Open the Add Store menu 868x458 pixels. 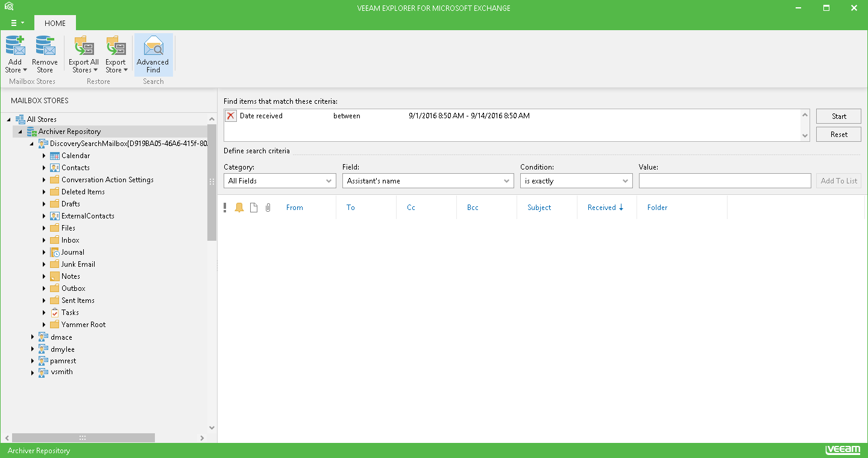pos(16,54)
